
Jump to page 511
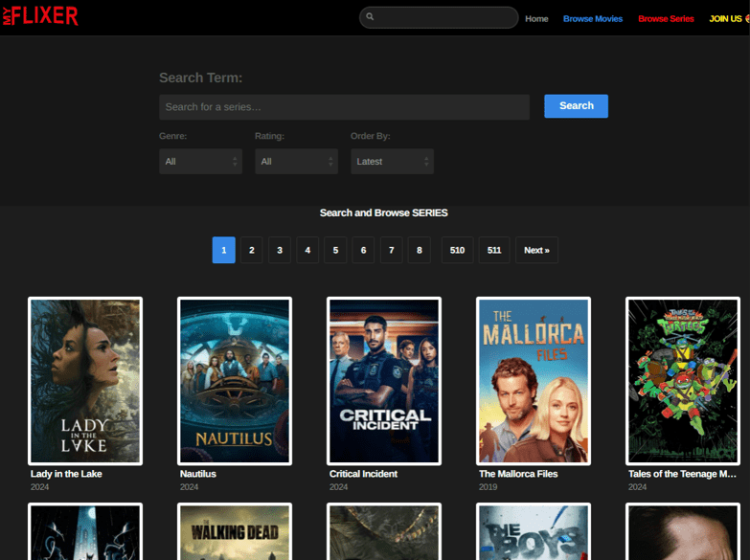494,250
